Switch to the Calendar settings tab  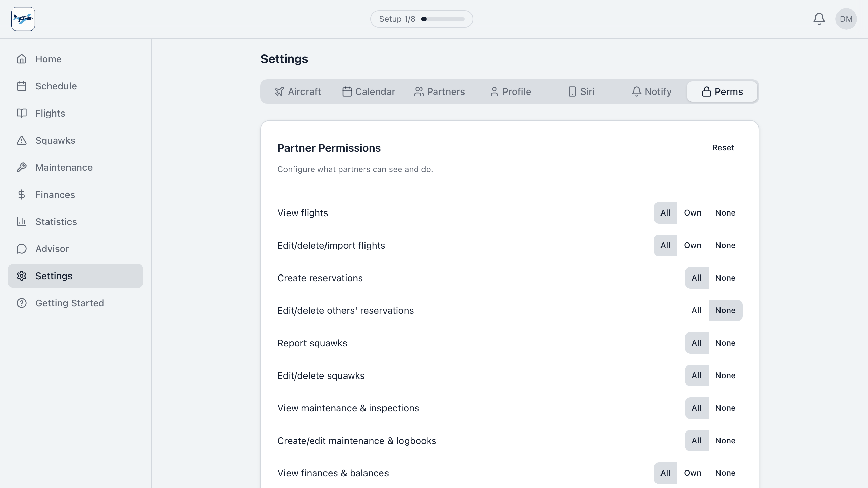coord(369,91)
